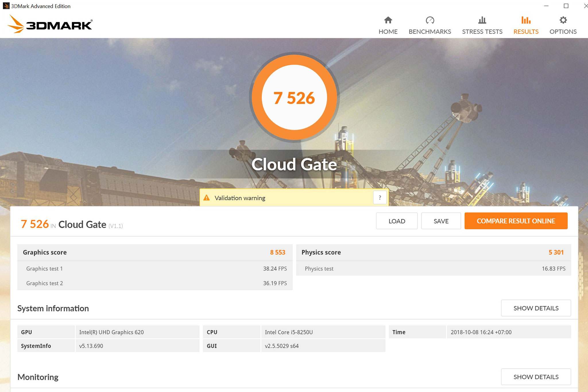Click the Options gear icon
Viewport: 588px width, 392px height.
coord(563,20)
